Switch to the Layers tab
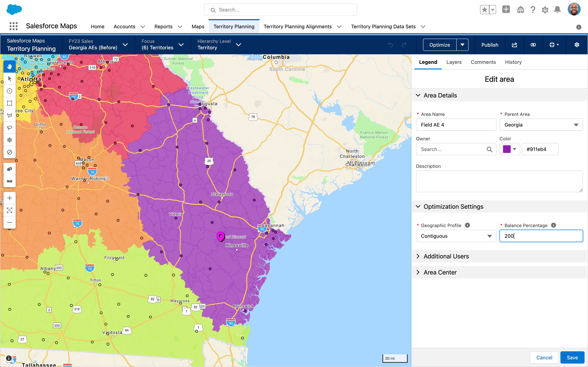 point(454,62)
